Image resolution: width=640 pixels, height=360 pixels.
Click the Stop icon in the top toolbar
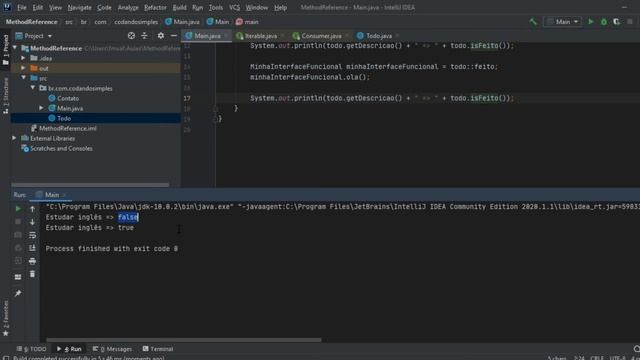630,22
